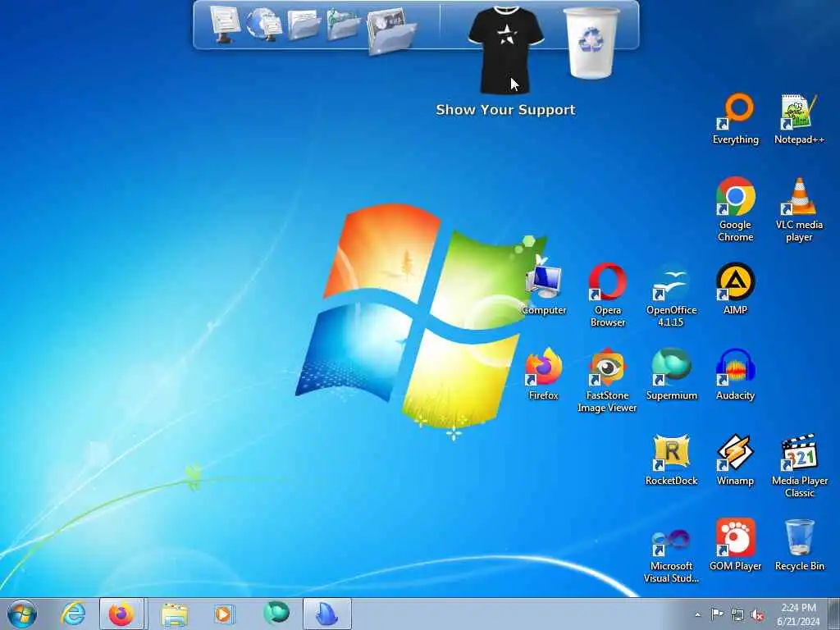
Task: Select the Google Chrome desktop shortcut
Action: pyautogui.click(x=736, y=209)
